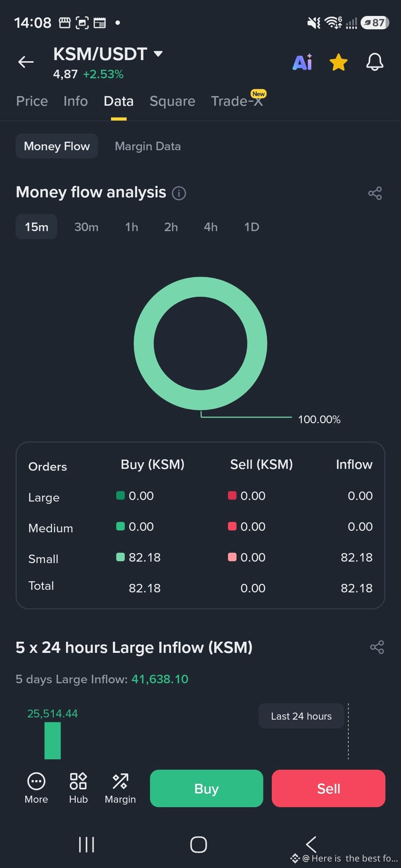Tap the green Buy button
Viewport: 401px width, 868px height.
point(206,788)
